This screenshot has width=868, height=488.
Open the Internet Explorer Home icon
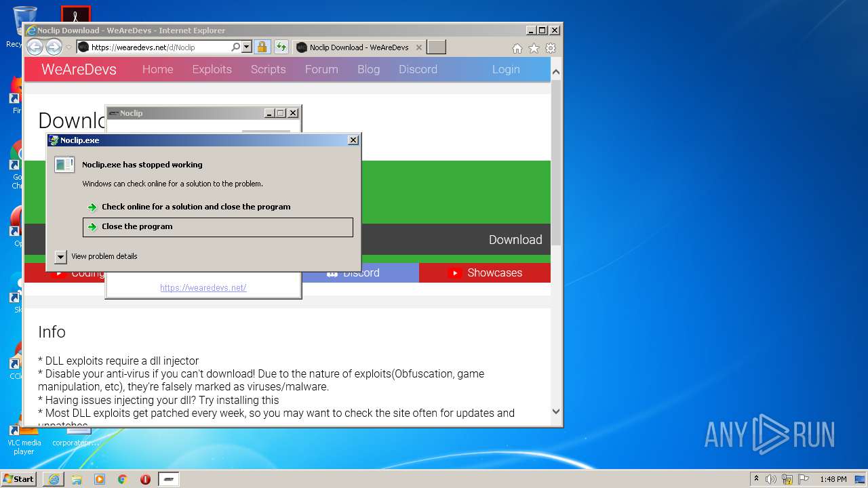pyautogui.click(x=517, y=48)
